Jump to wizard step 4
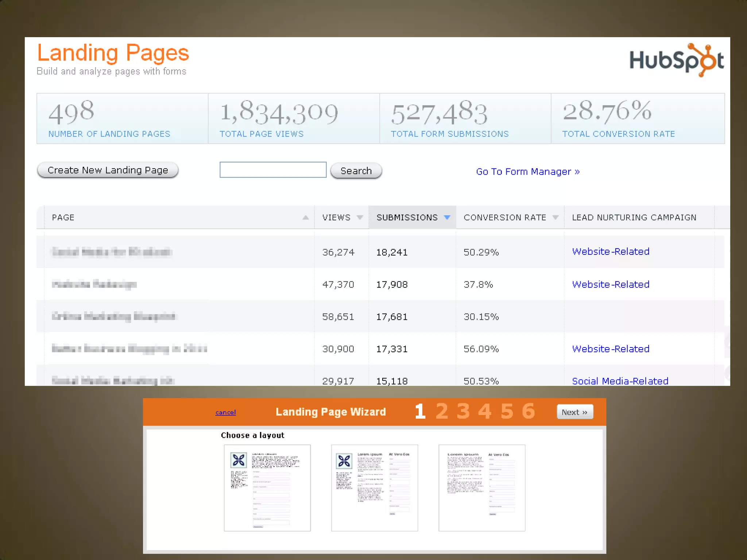The width and height of the screenshot is (747, 560). tap(485, 411)
